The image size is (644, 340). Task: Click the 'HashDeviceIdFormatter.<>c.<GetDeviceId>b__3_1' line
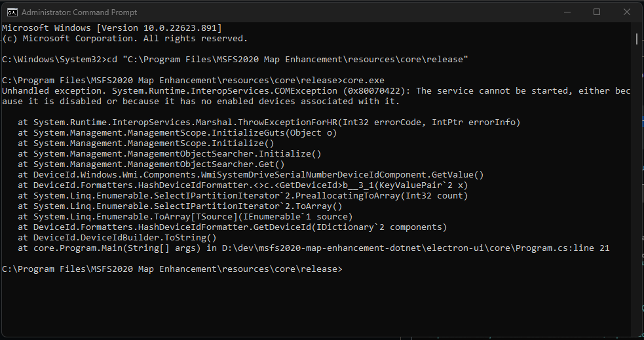coord(243,185)
